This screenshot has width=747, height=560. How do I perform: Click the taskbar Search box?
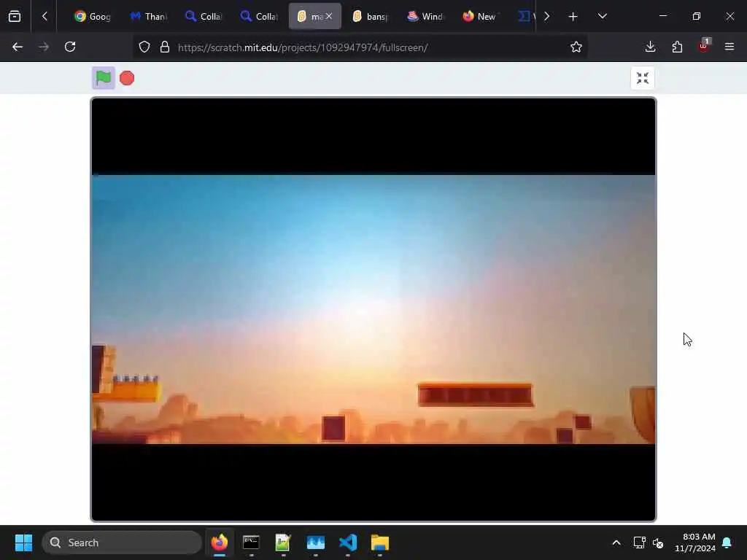122,542
